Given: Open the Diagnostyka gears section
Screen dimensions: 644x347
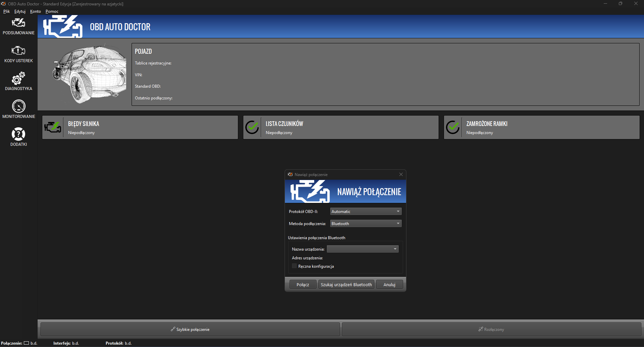Looking at the screenshot, I should [19, 82].
